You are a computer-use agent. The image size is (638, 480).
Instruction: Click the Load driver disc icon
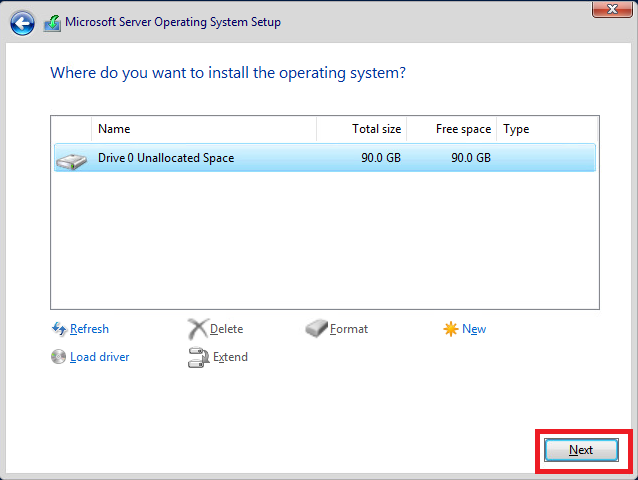(x=59, y=357)
